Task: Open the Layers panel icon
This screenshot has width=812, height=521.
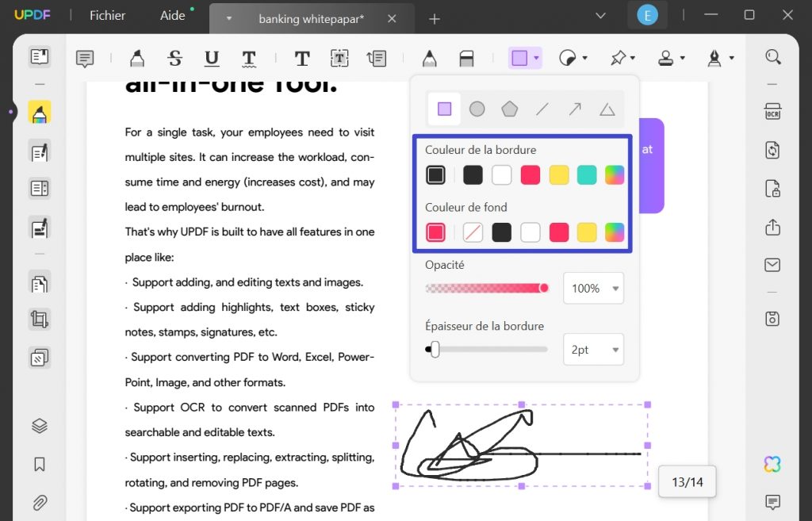Action: click(40, 426)
